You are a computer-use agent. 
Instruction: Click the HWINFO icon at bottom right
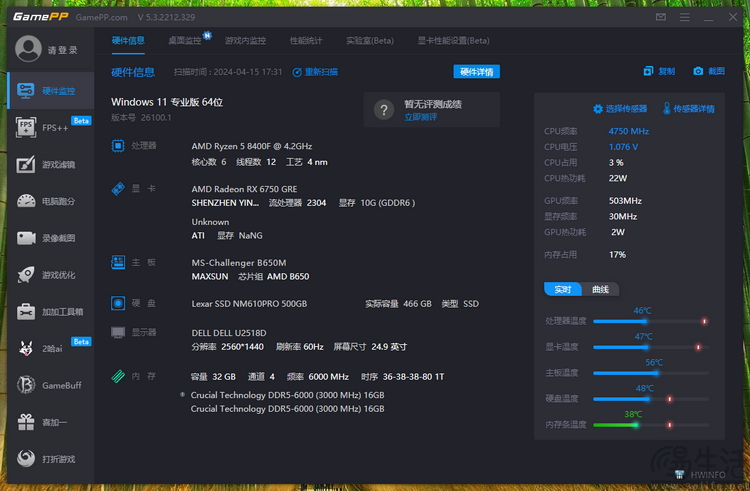pos(679,475)
